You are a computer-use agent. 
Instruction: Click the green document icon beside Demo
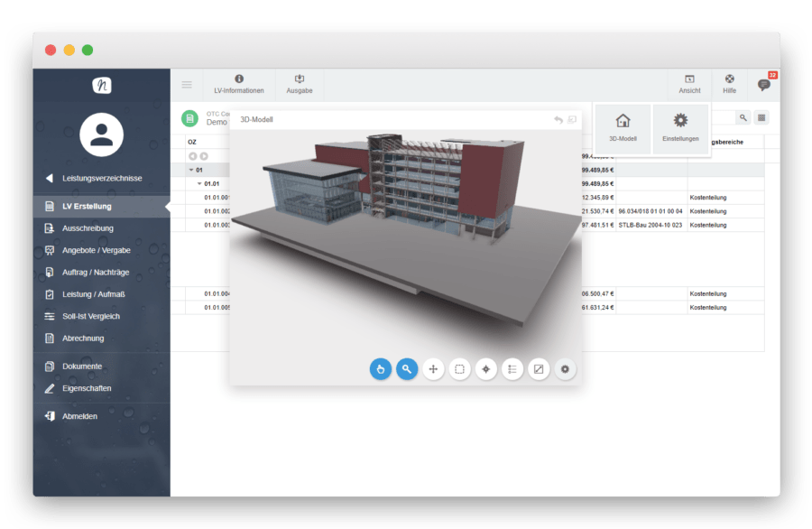coord(190,118)
